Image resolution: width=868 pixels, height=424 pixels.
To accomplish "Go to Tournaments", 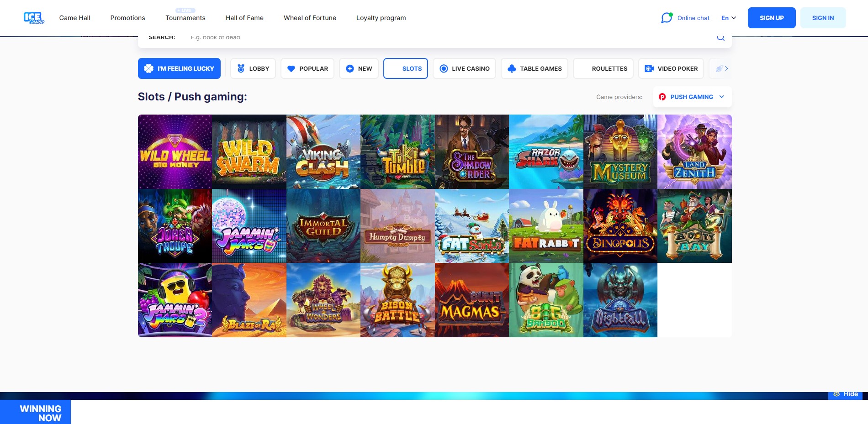I will 185,18.
